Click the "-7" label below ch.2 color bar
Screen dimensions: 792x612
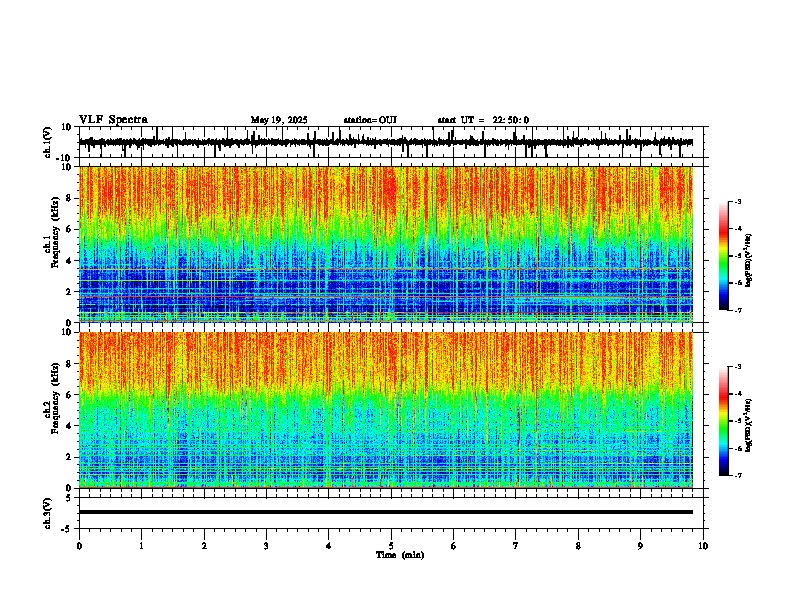pyautogui.click(x=737, y=475)
